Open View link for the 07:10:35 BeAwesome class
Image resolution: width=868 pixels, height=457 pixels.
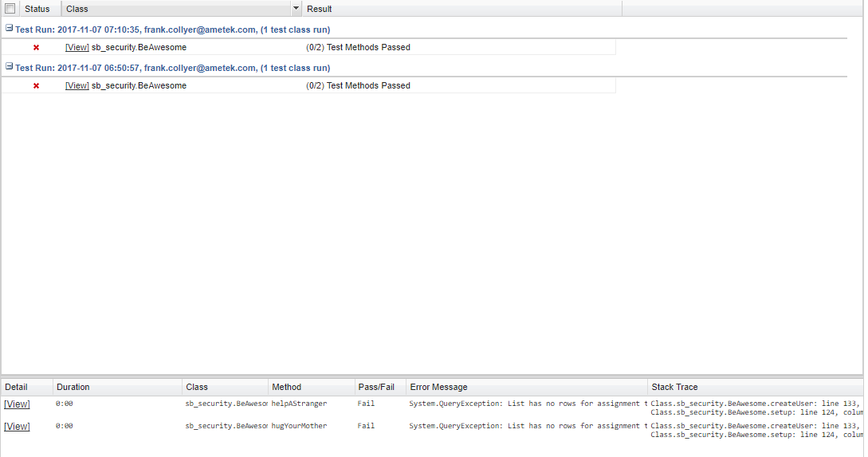pyautogui.click(x=77, y=48)
